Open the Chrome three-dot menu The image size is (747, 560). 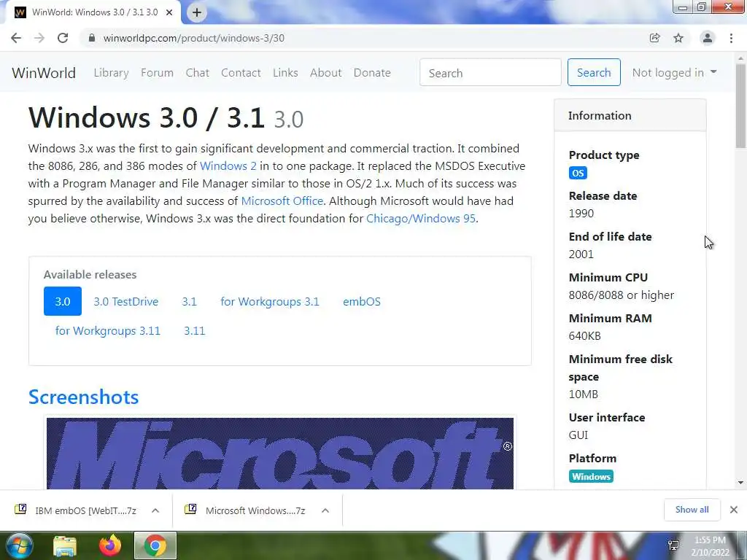pyautogui.click(x=731, y=38)
